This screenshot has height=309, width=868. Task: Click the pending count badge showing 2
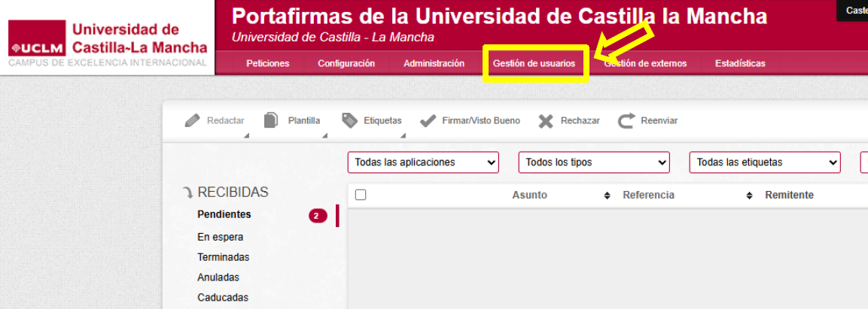[317, 217]
